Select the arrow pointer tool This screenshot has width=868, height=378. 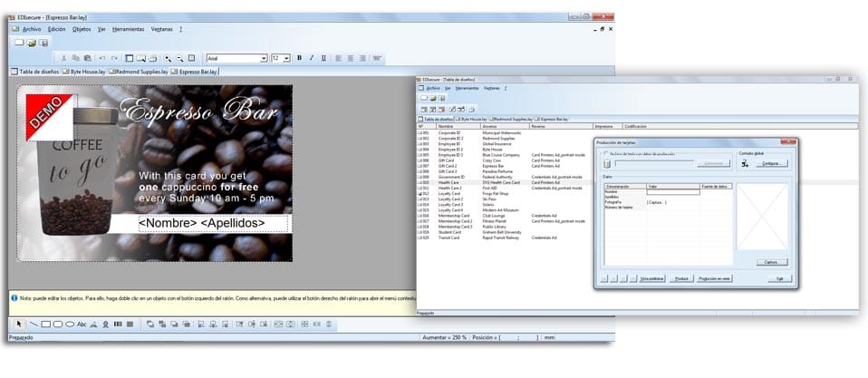click(x=19, y=324)
